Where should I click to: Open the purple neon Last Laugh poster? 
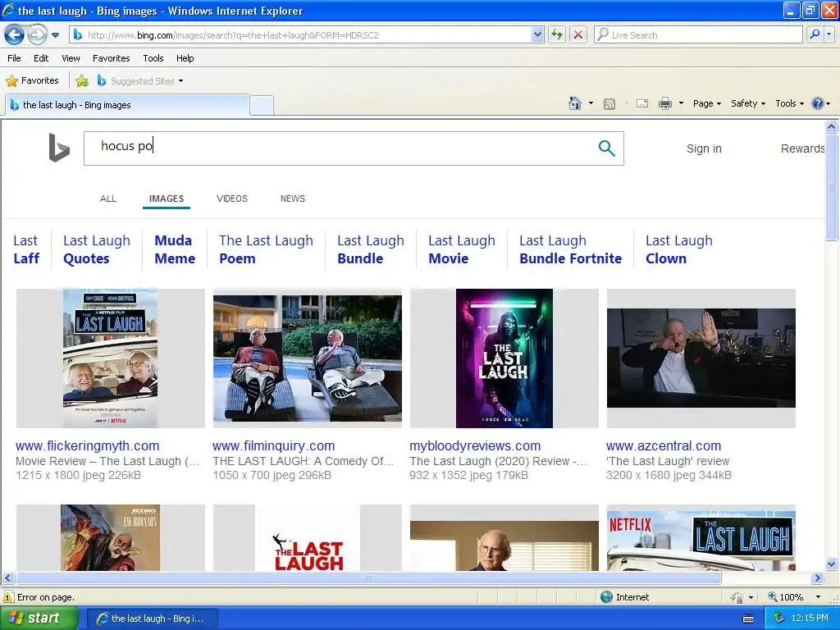coord(504,358)
